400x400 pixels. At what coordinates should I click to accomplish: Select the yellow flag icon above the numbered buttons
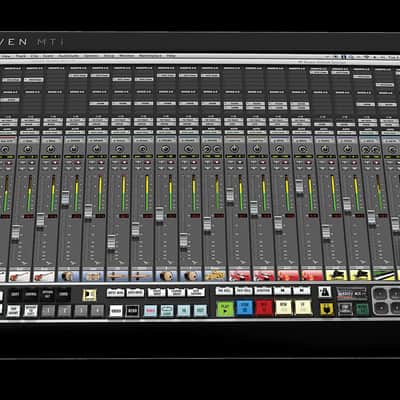(x=89, y=295)
